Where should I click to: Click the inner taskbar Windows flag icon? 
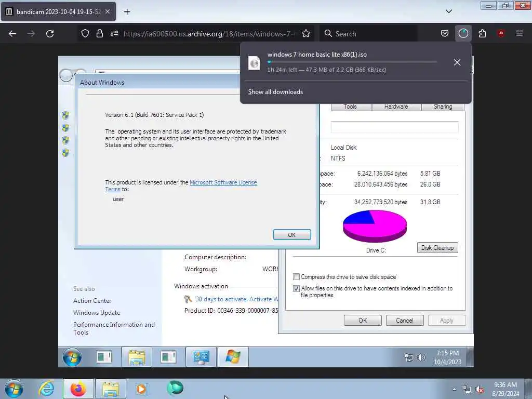(x=233, y=357)
